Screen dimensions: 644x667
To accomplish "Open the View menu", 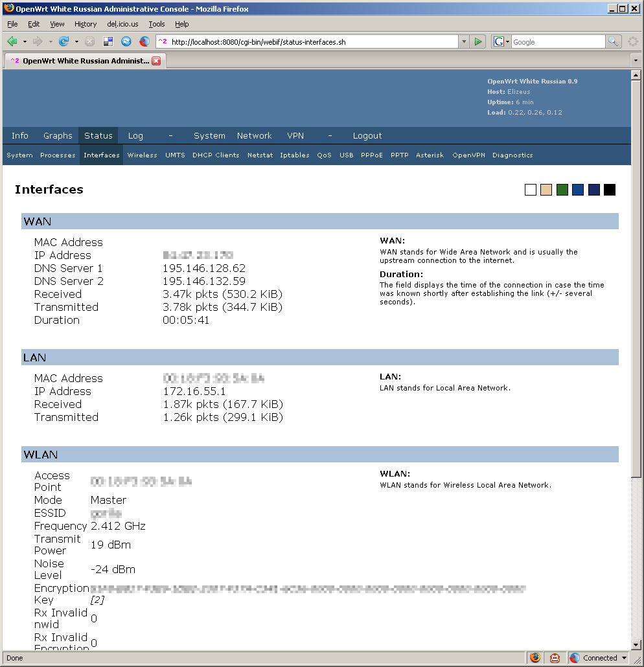I will pyautogui.click(x=57, y=24).
